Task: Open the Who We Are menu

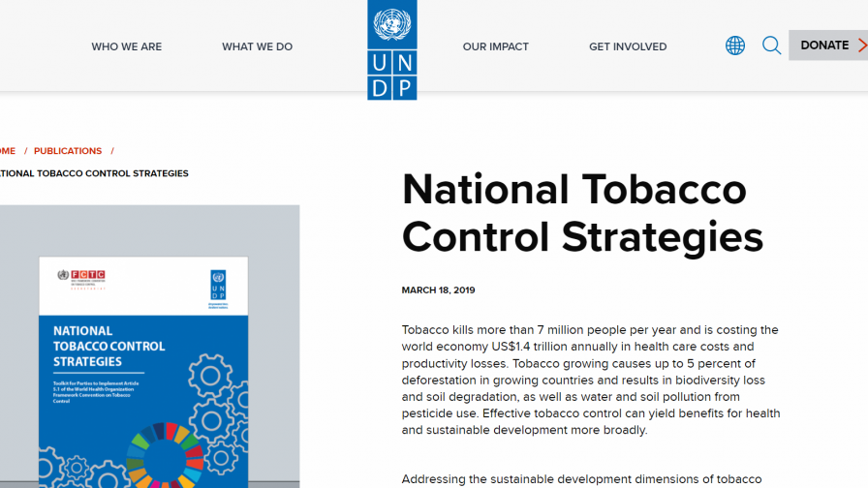Action: pos(126,47)
